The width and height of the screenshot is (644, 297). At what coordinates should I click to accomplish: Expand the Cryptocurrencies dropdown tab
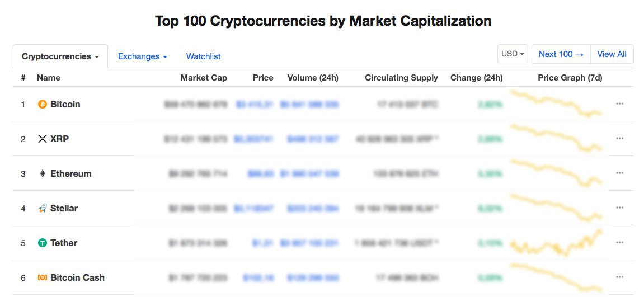(60, 56)
